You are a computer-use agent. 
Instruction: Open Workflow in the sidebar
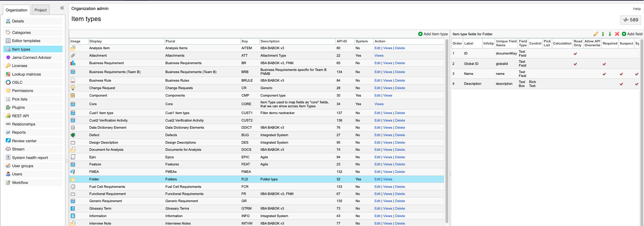coord(33,183)
